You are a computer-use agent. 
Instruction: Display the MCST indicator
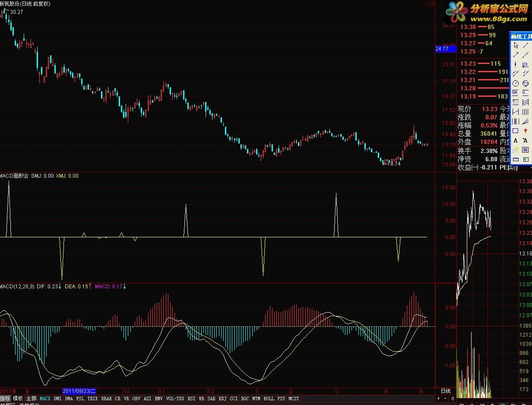[294, 399]
